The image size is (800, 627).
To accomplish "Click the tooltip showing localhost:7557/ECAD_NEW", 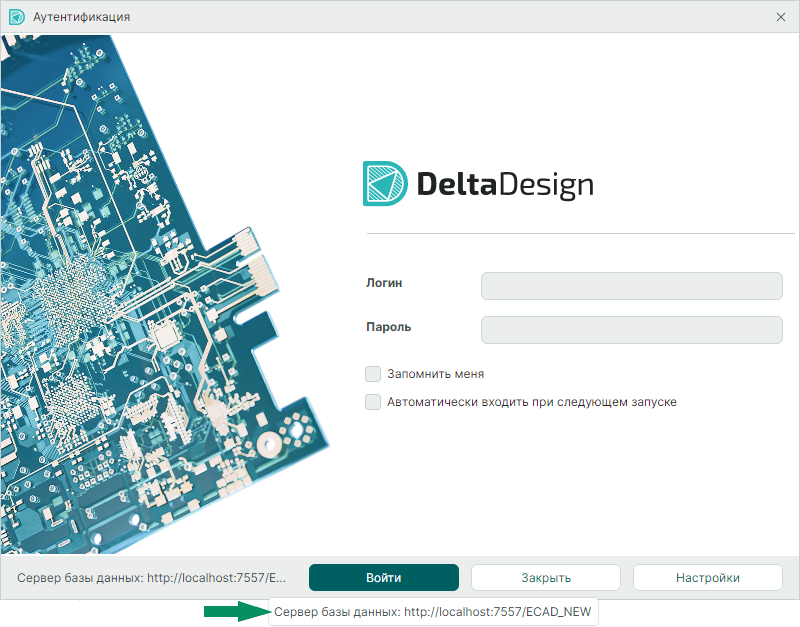I will (x=433, y=611).
